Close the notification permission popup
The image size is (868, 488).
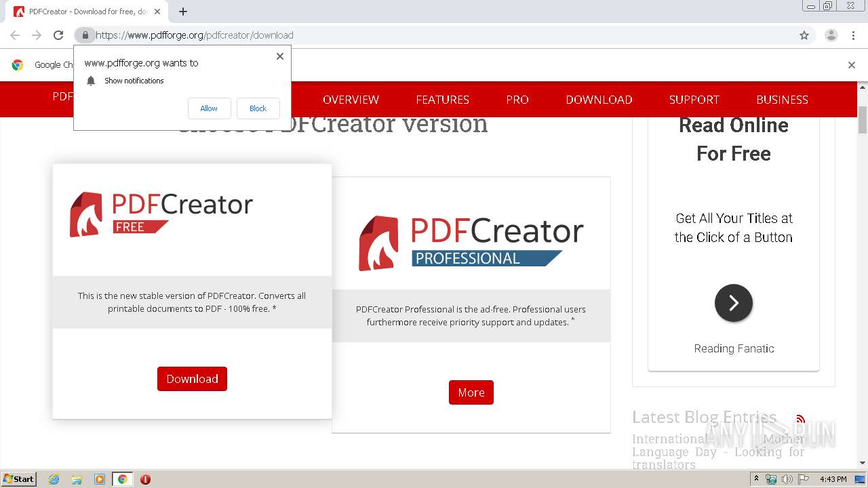280,56
